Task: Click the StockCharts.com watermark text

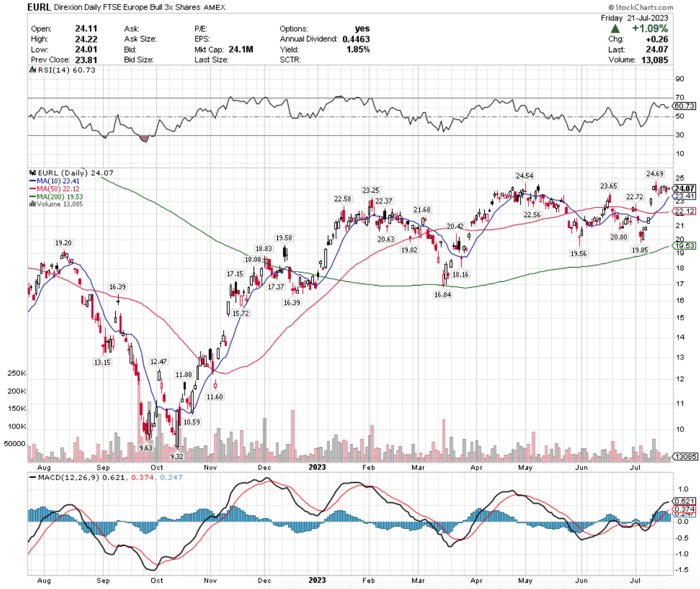Action: pyautogui.click(x=641, y=7)
